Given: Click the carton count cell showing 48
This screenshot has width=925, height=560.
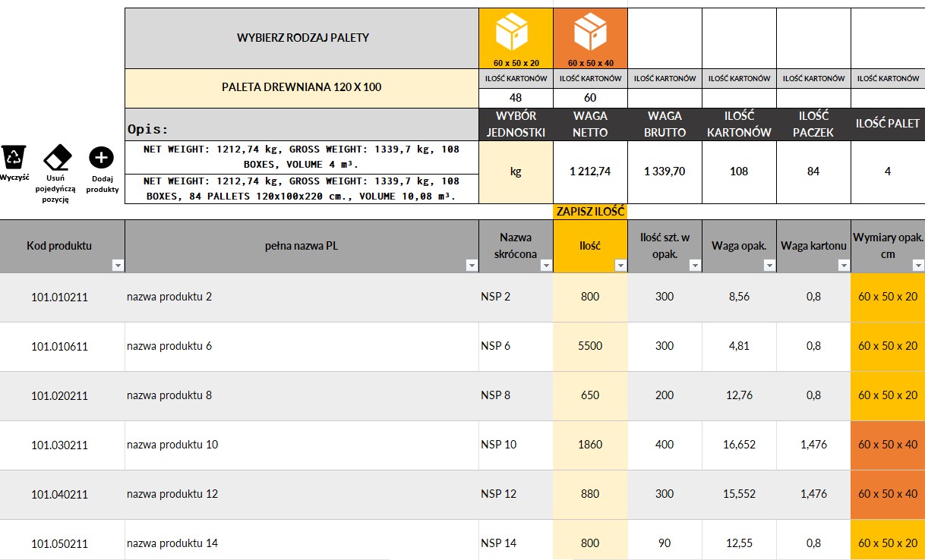Looking at the screenshot, I should (516, 98).
